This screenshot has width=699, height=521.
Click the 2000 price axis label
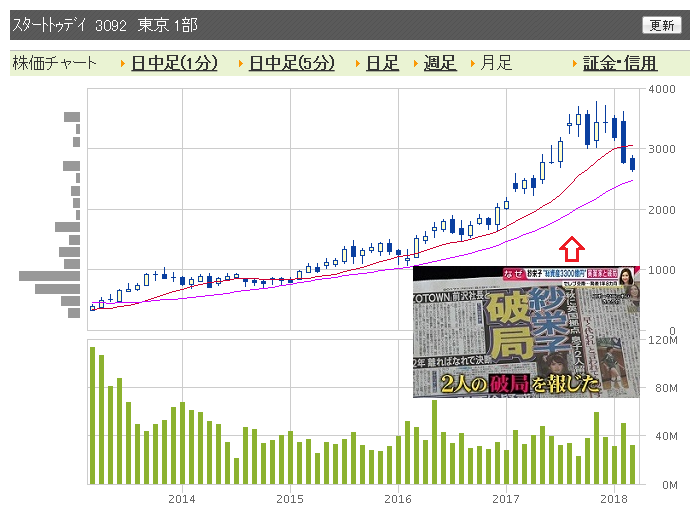point(662,210)
